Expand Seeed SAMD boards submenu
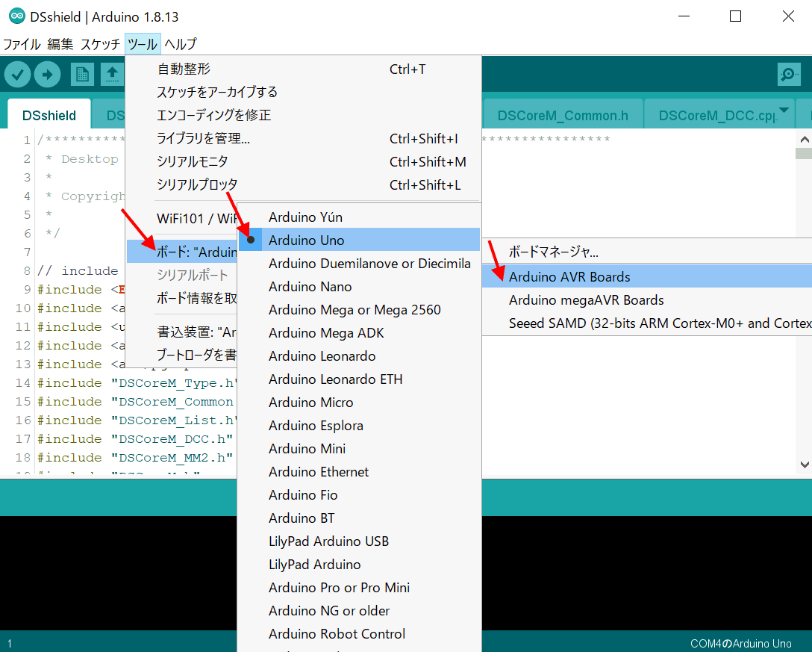 [647, 323]
